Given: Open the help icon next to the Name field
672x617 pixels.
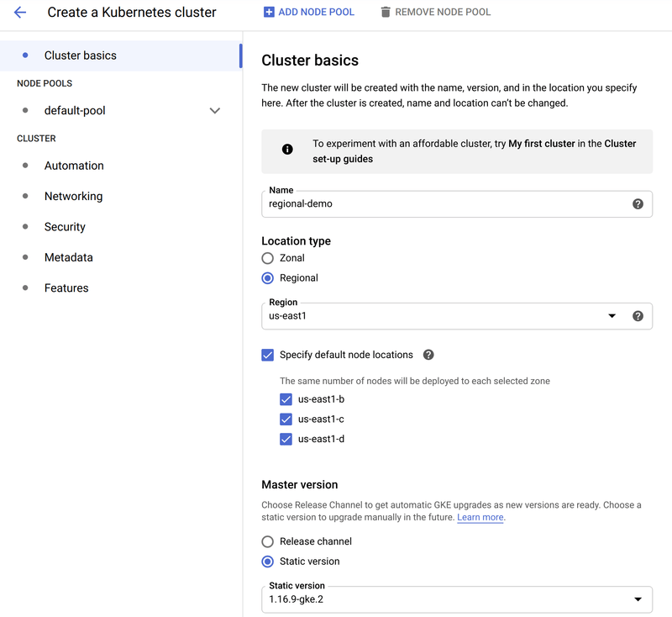Looking at the screenshot, I should [x=638, y=204].
